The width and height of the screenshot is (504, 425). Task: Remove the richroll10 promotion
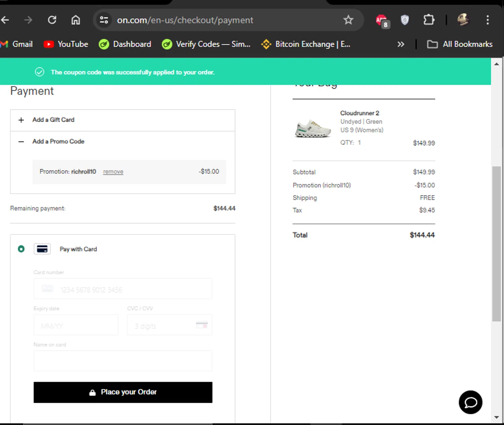(113, 172)
